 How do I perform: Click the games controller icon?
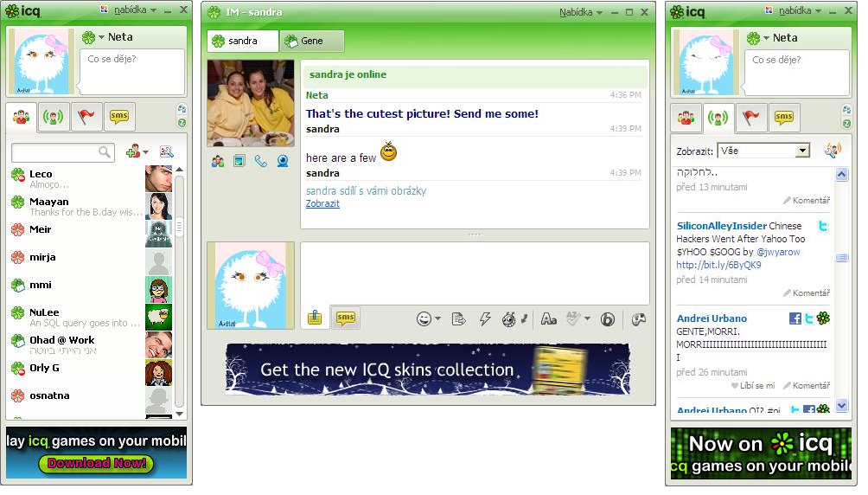[x=638, y=319]
